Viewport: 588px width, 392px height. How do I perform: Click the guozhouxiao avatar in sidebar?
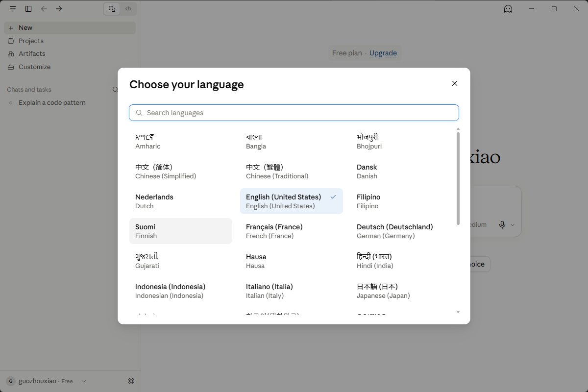pos(11,381)
